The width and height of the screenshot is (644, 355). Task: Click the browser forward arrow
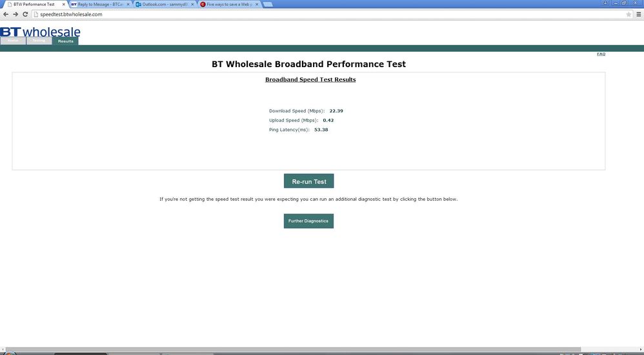point(15,14)
